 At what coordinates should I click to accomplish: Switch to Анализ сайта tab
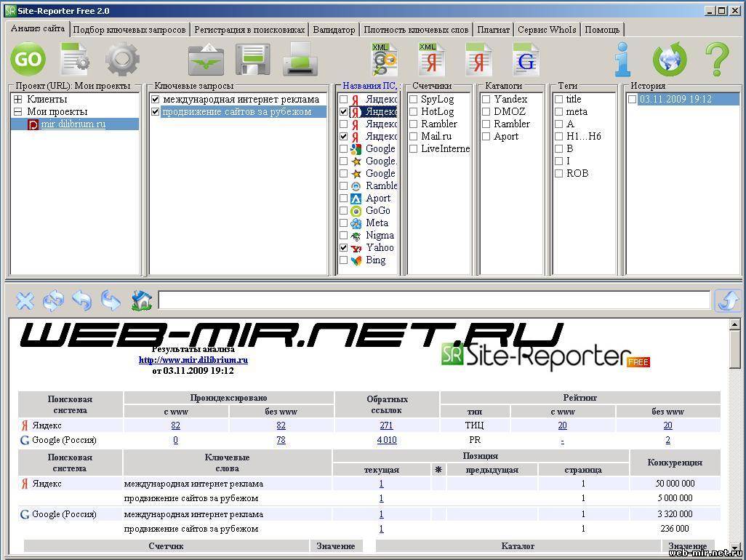point(38,28)
